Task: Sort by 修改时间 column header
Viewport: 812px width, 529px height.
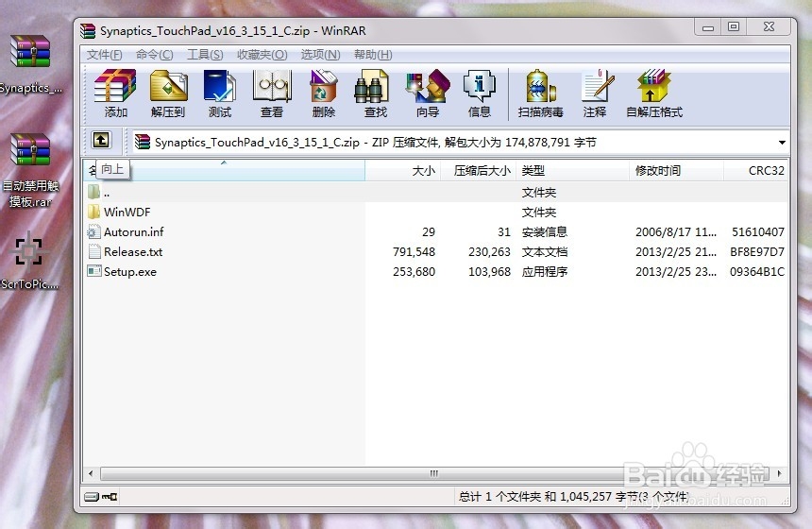Action: point(676,170)
